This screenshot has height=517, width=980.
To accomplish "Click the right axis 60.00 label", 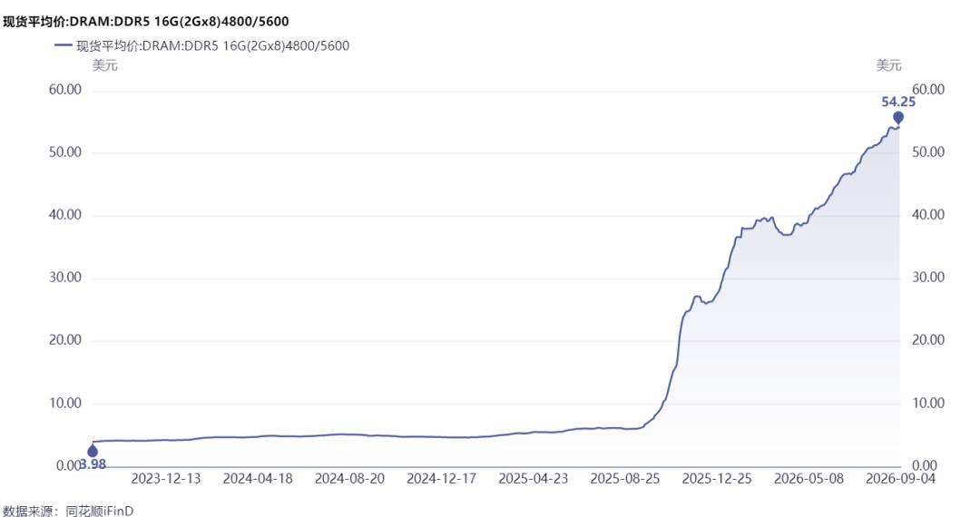I will point(928,90).
